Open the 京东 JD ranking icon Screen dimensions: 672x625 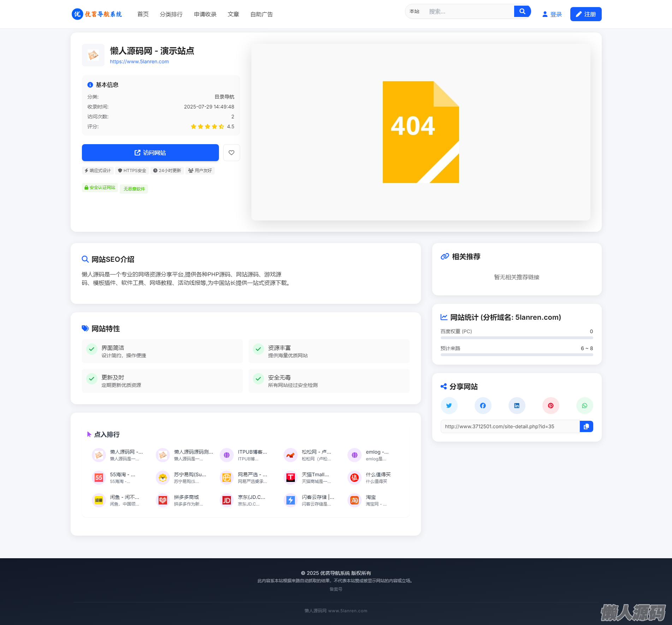coord(227,500)
